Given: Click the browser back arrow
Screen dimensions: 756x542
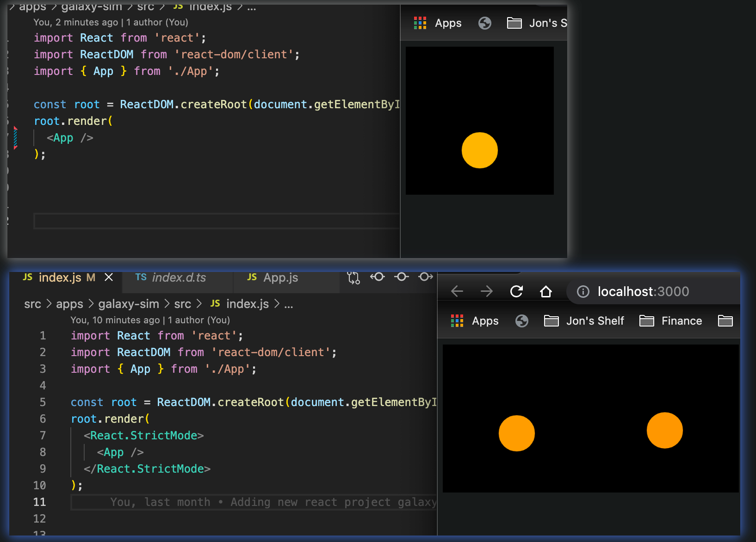Looking at the screenshot, I should (x=457, y=291).
